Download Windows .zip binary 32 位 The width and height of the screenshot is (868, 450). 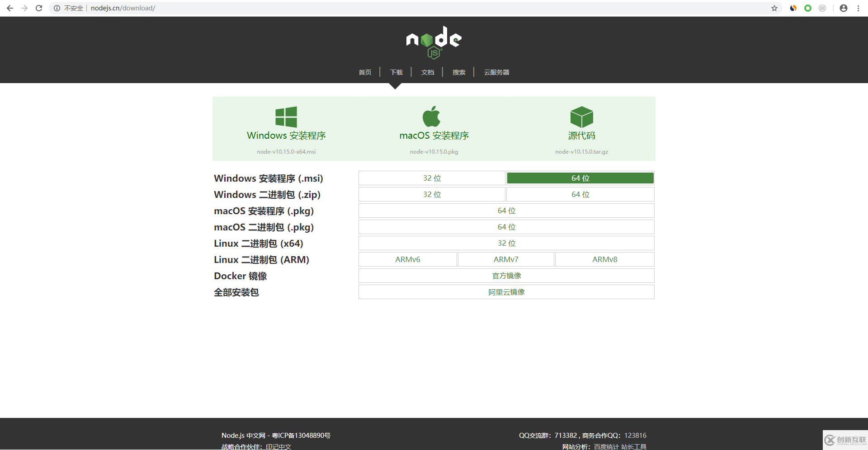pyautogui.click(x=432, y=194)
